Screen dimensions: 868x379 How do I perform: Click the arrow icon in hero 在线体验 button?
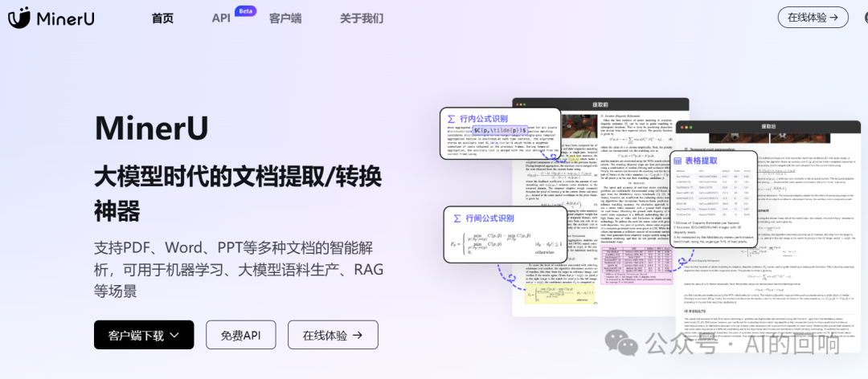[358, 335]
